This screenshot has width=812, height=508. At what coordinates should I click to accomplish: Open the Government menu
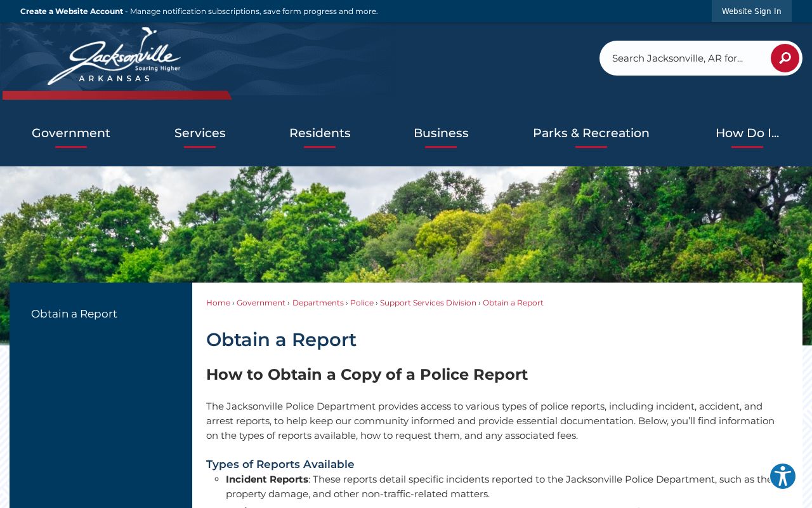pos(71,133)
